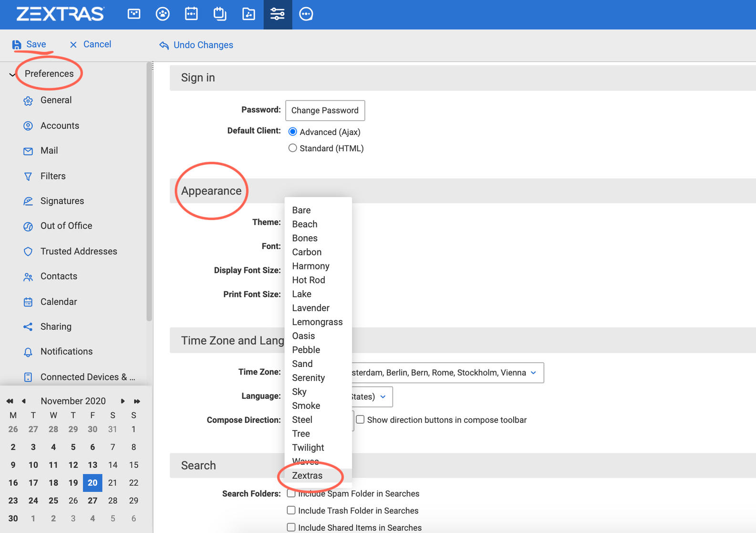Screen dimensions: 756x533
Task: Click the Connected Devices icon in sidebar
Action: click(x=28, y=377)
